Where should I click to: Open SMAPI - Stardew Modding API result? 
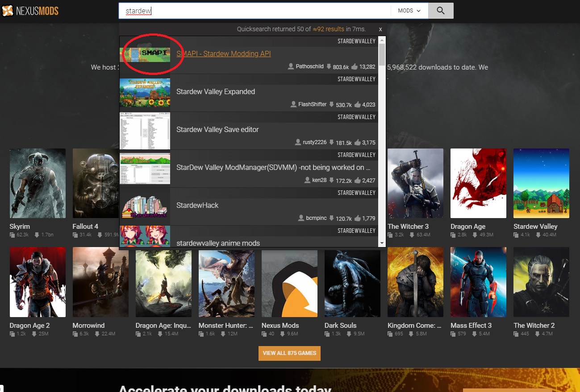tap(224, 54)
